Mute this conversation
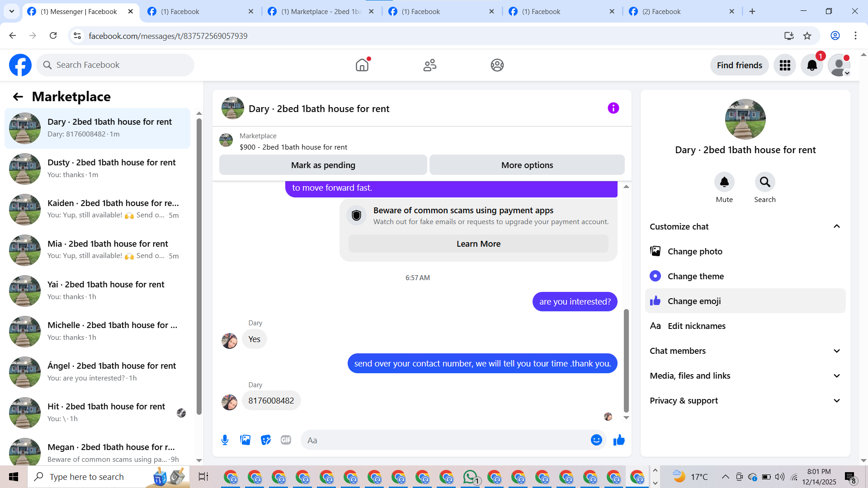Screen dimensions: 868x488 pos(724,182)
